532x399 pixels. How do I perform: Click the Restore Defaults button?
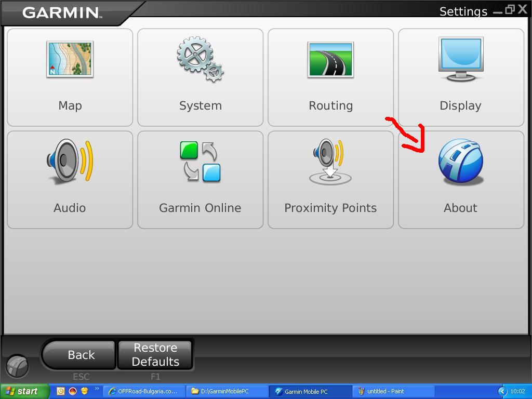[x=155, y=355]
